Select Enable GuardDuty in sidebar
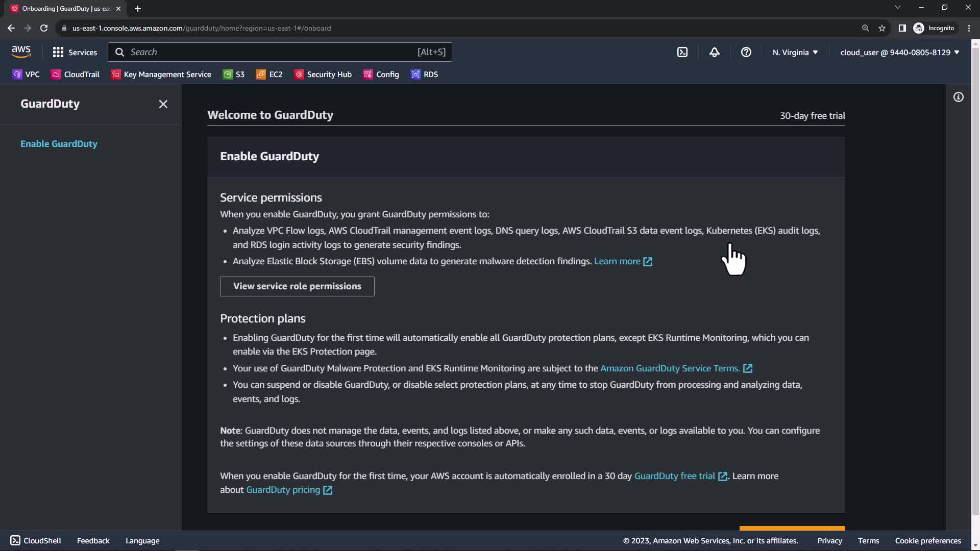 pyautogui.click(x=59, y=144)
